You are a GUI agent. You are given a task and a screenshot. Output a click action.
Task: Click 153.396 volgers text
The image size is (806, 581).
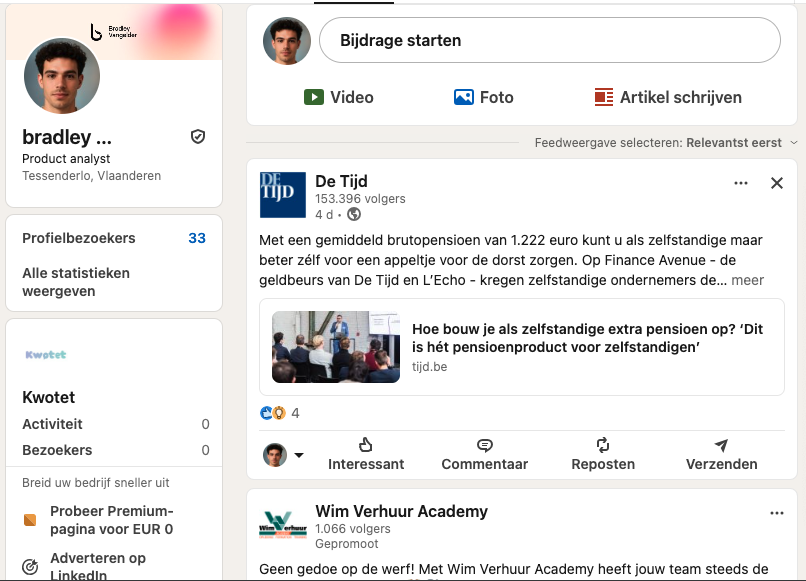coord(360,198)
